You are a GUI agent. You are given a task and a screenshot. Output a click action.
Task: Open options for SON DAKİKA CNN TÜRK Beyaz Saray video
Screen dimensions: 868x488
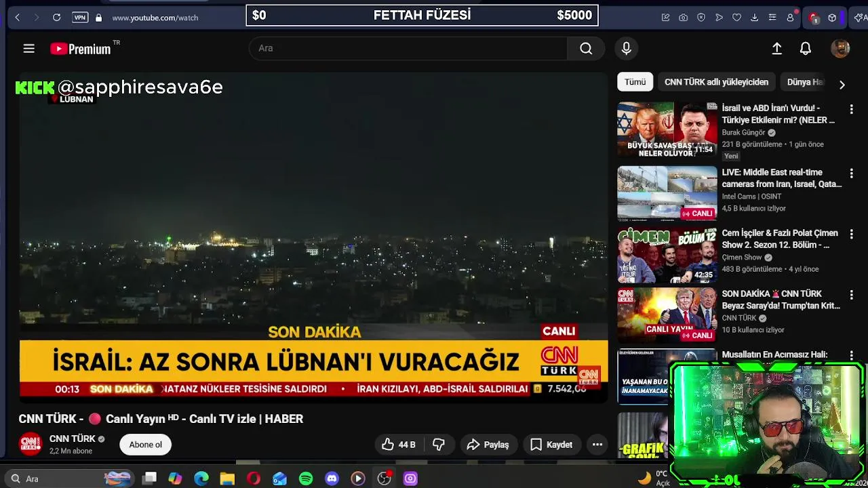852,295
